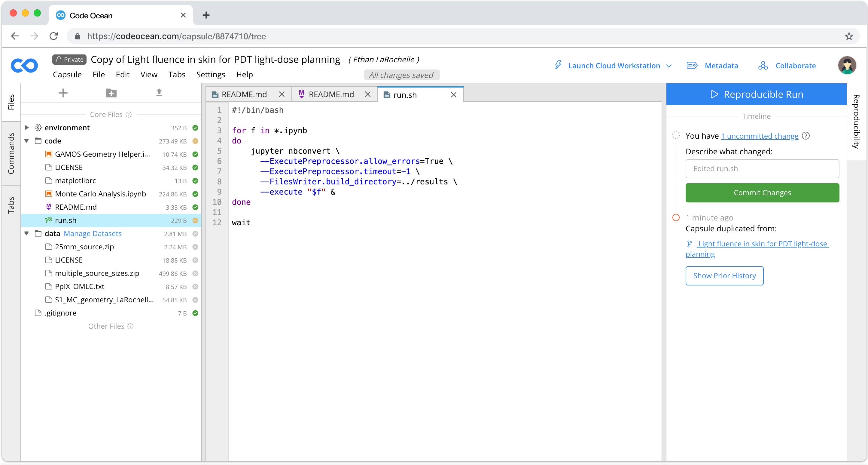Screen dimensions: 868x465
Task: Click the upload file icon
Action: click(159, 92)
